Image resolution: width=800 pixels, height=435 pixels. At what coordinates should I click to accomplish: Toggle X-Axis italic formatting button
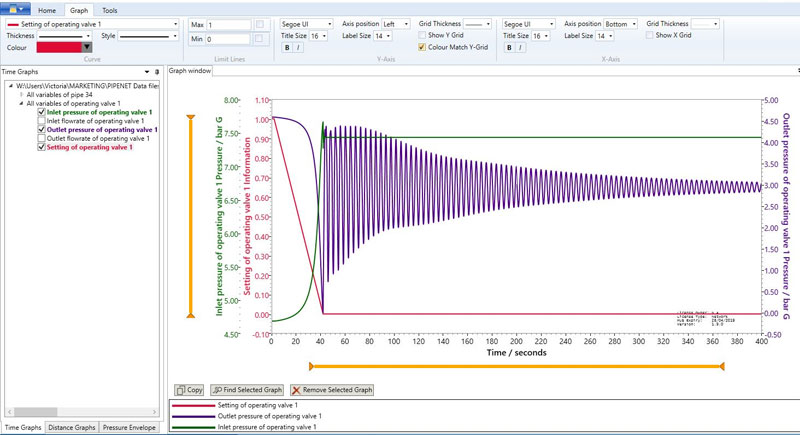click(520, 47)
